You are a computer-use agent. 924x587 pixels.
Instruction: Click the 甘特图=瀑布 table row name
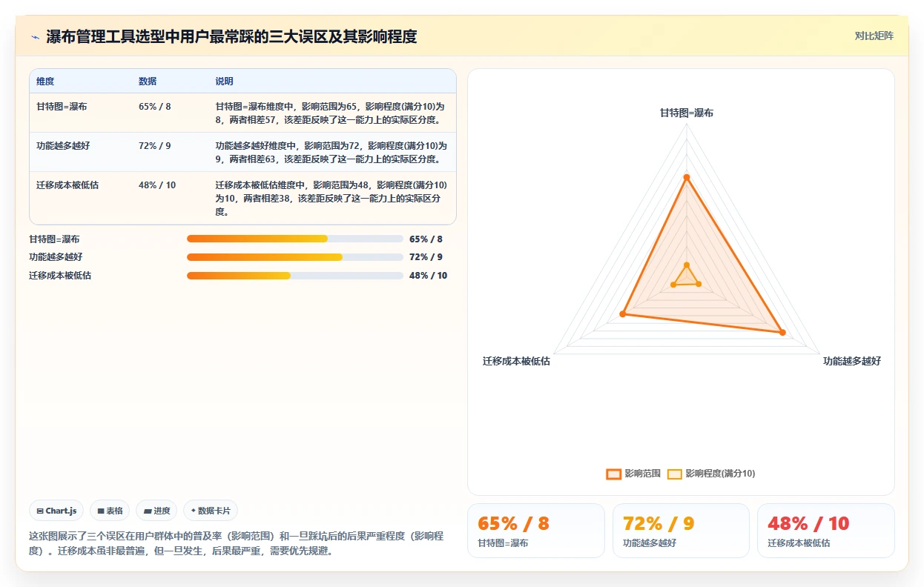(62, 107)
